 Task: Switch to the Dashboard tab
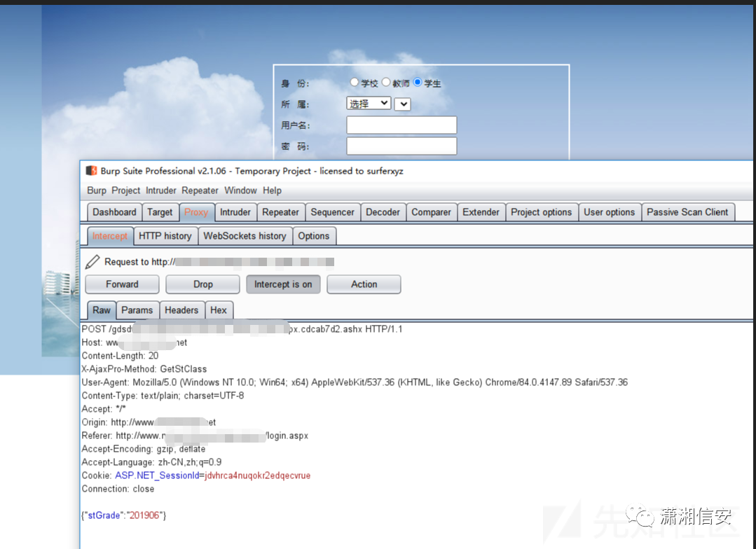[x=114, y=212]
